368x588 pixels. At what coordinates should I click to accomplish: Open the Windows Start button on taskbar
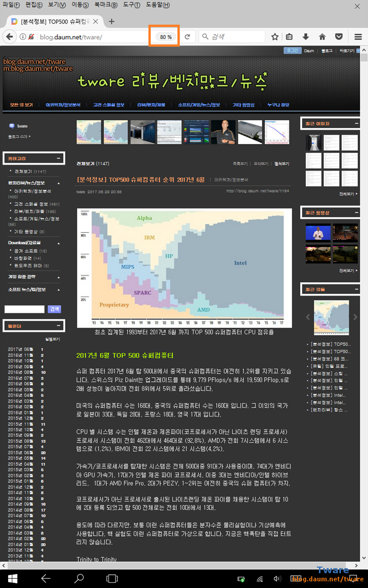[12, 578]
